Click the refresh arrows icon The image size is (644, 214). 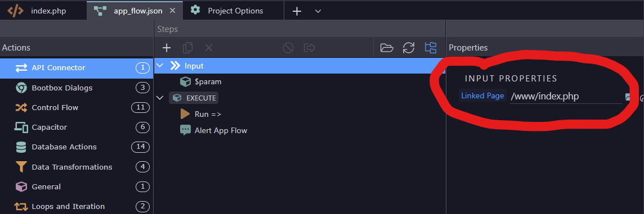click(x=409, y=48)
